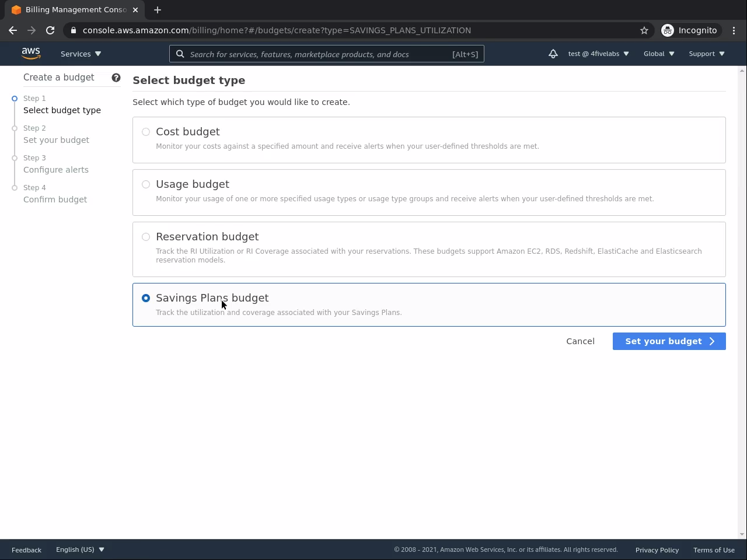The image size is (747, 560).
Task: Select the Savings Plans budget radio button
Action: click(146, 298)
